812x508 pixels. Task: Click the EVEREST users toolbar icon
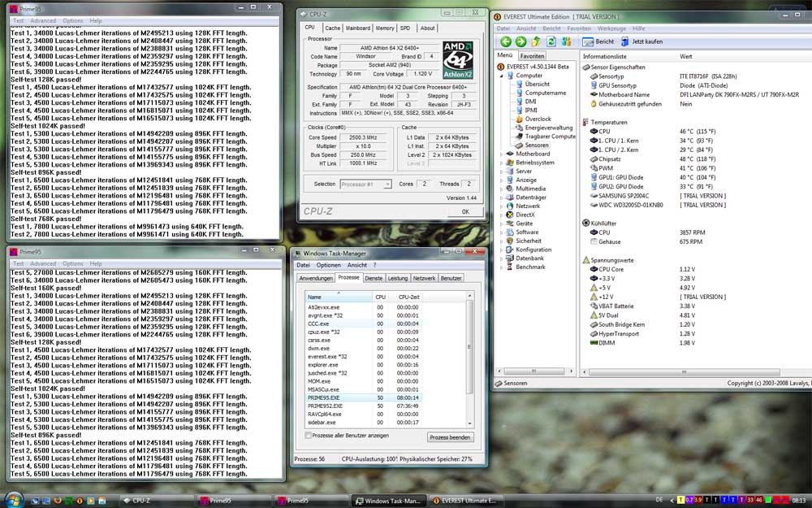[566, 42]
